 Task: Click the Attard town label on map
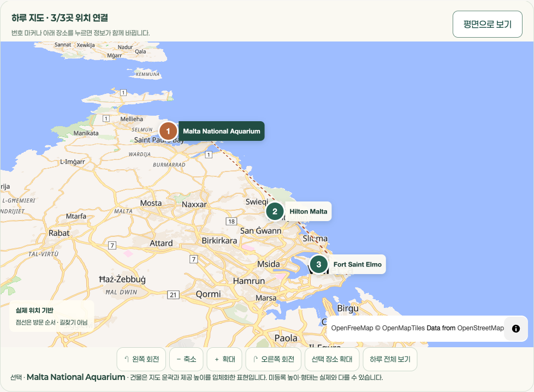click(x=161, y=243)
